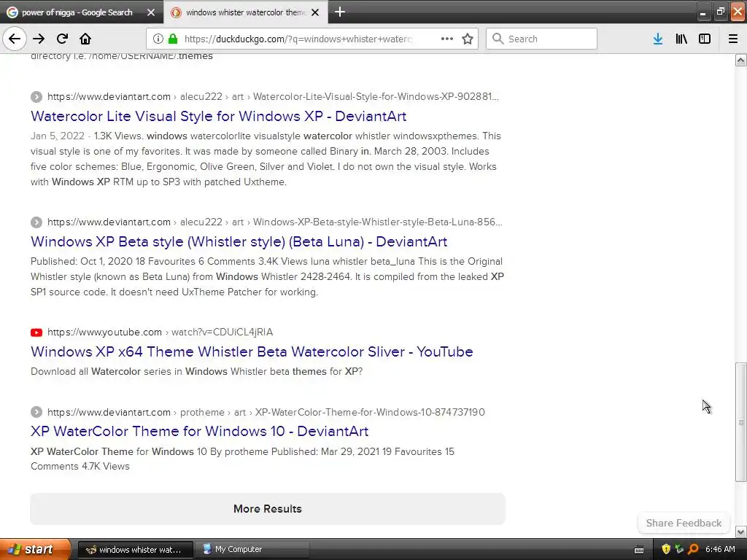Reload the current page
This screenshot has height=560, width=747.
pyautogui.click(x=62, y=39)
